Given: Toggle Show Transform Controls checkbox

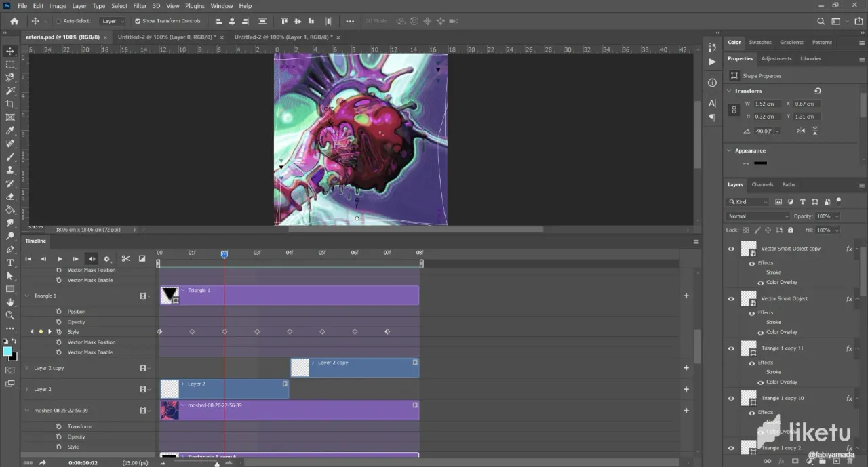Looking at the screenshot, I should tap(137, 21).
